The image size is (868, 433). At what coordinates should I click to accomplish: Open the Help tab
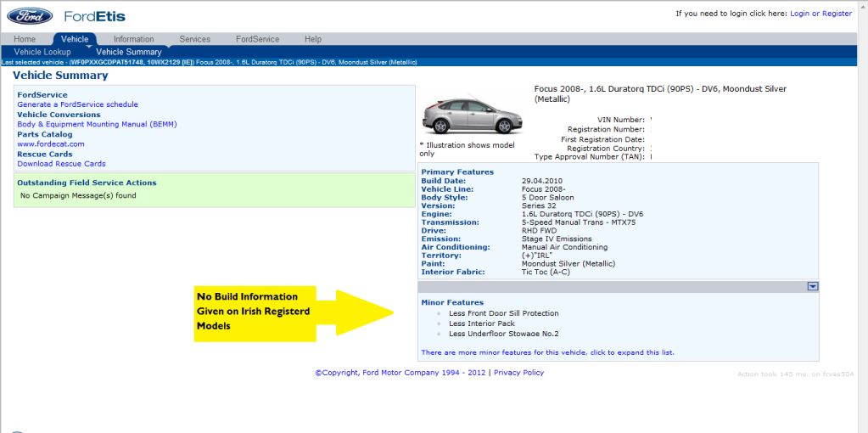(x=313, y=39)
